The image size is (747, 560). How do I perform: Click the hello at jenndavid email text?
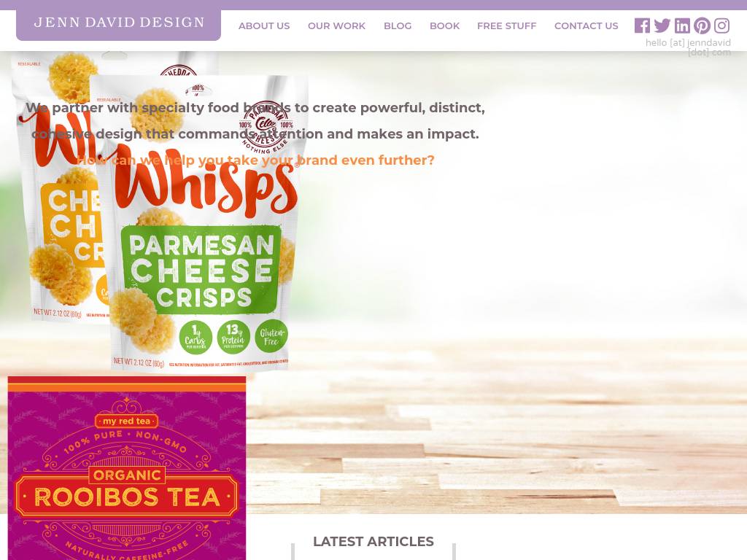tap(688, 47)
